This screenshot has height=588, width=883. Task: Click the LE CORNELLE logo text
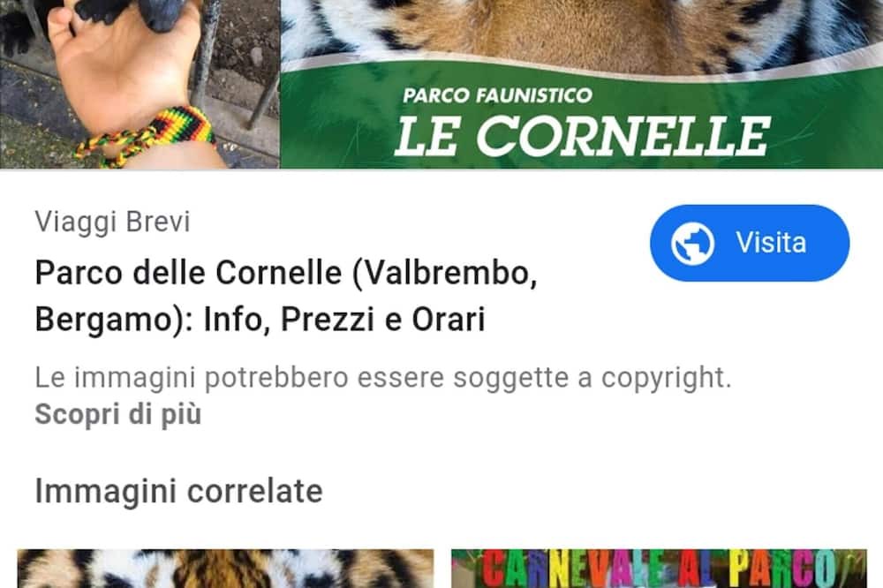pyautogui.click(x=583, y=136)
